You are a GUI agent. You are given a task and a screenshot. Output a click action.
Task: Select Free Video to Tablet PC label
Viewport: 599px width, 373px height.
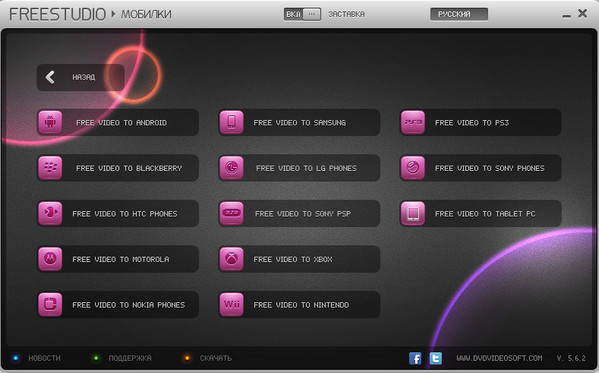[x=485, y=214]
